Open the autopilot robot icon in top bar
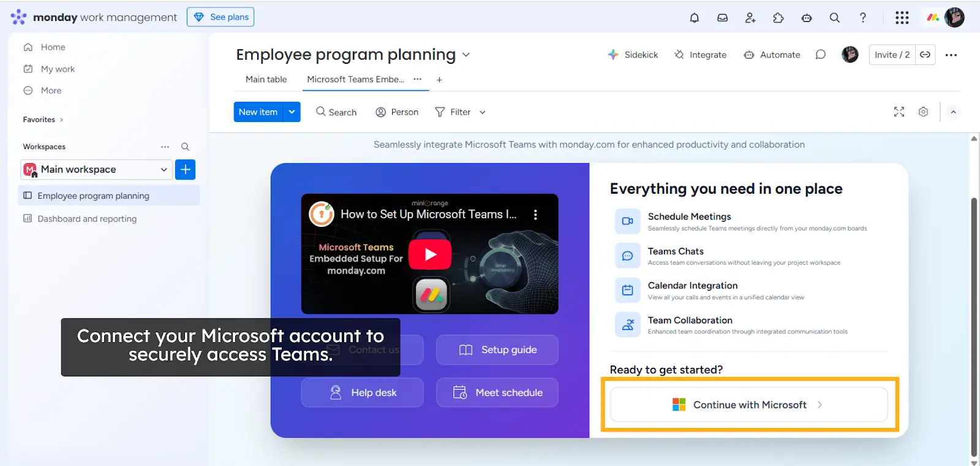 click(807, 18)
